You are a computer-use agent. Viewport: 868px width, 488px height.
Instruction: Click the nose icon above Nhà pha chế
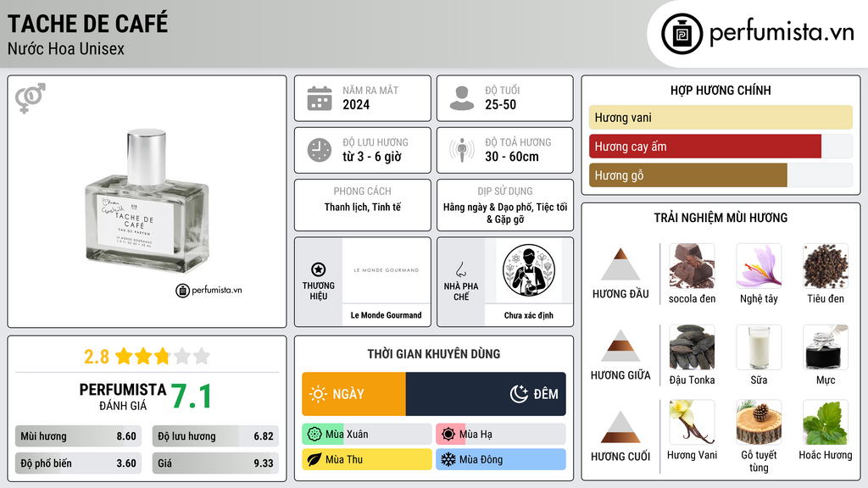coord(460,269)
